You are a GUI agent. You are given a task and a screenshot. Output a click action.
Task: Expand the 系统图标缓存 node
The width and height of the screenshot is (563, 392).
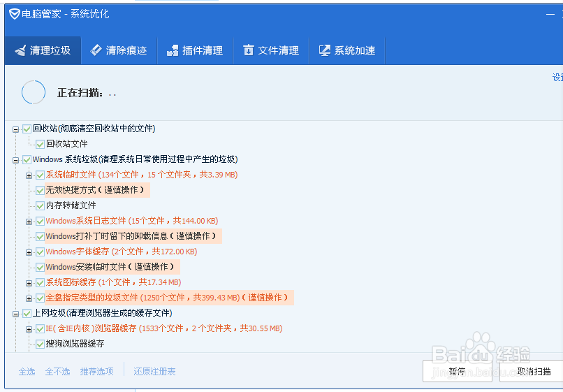(x=29, y=283)
